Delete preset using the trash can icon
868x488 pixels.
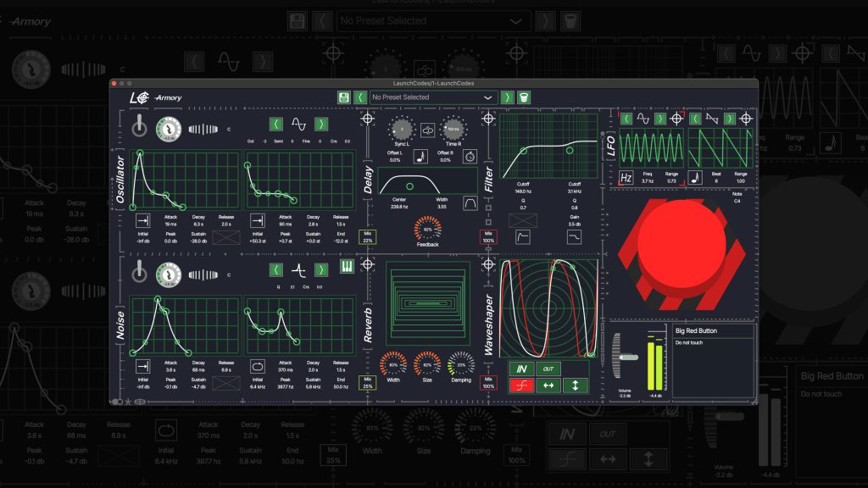pos(524,97)
